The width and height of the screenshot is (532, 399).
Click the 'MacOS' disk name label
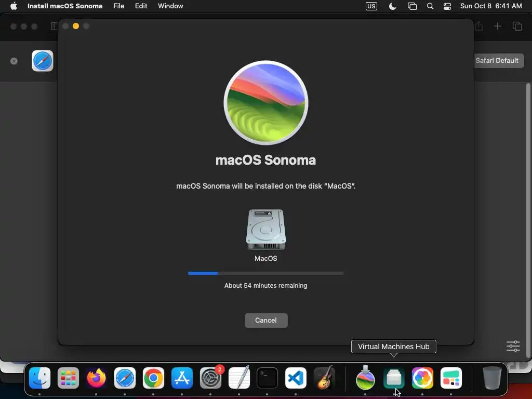[x=265, y=259]
